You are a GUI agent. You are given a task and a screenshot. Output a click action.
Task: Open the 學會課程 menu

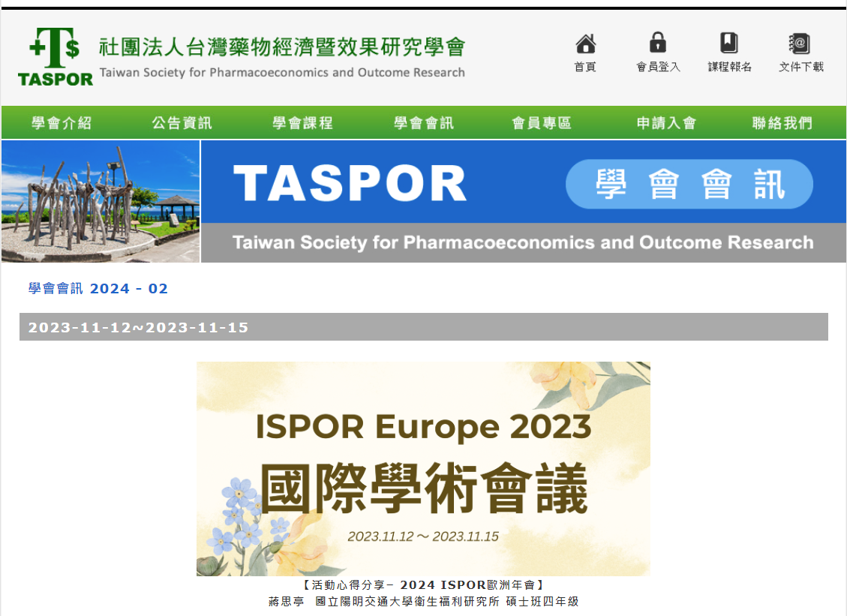click(302, 123)
